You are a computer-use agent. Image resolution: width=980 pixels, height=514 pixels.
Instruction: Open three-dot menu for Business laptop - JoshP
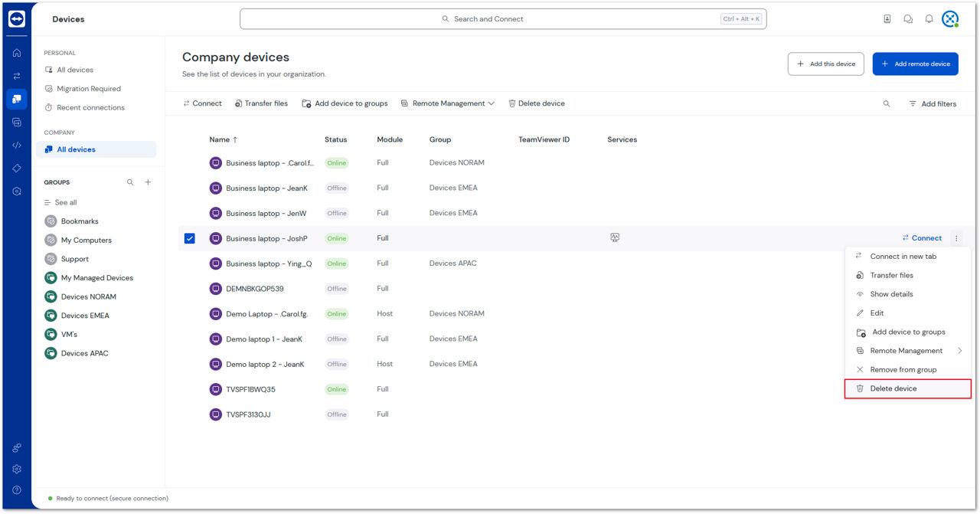[956, 238]
